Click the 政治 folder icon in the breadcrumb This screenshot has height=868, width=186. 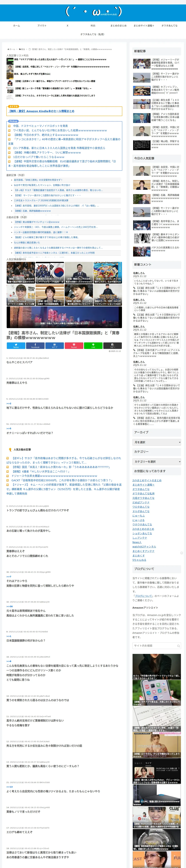pyautogui.click(x=20, y=49)
